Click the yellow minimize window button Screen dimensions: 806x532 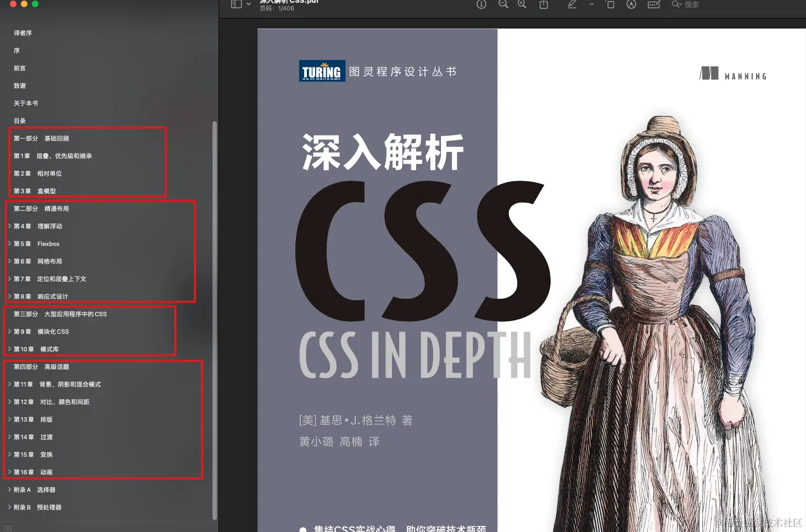coord(24,3)
